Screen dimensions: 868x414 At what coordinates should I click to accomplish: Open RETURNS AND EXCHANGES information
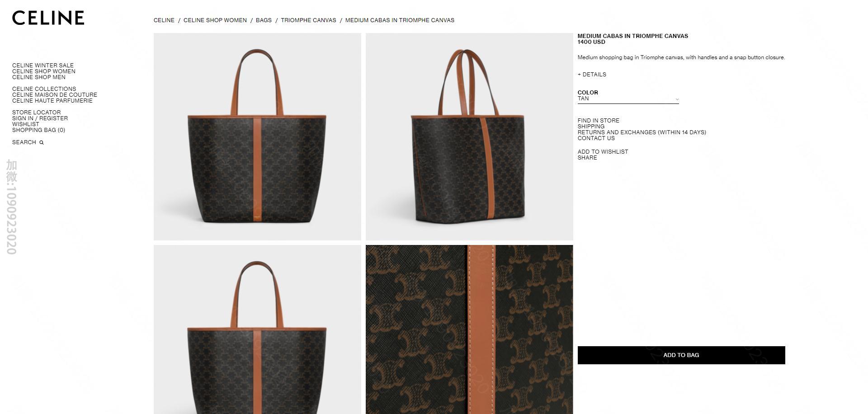642,132
